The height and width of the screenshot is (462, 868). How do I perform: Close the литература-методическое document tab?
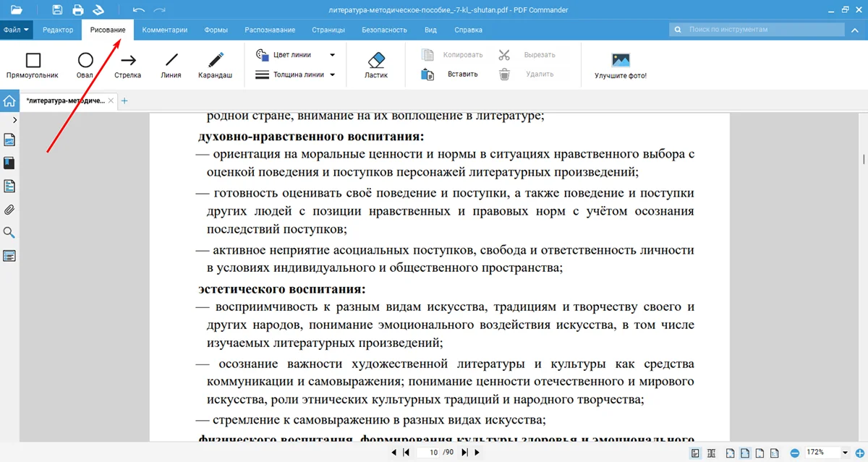[x=111, y=100]
